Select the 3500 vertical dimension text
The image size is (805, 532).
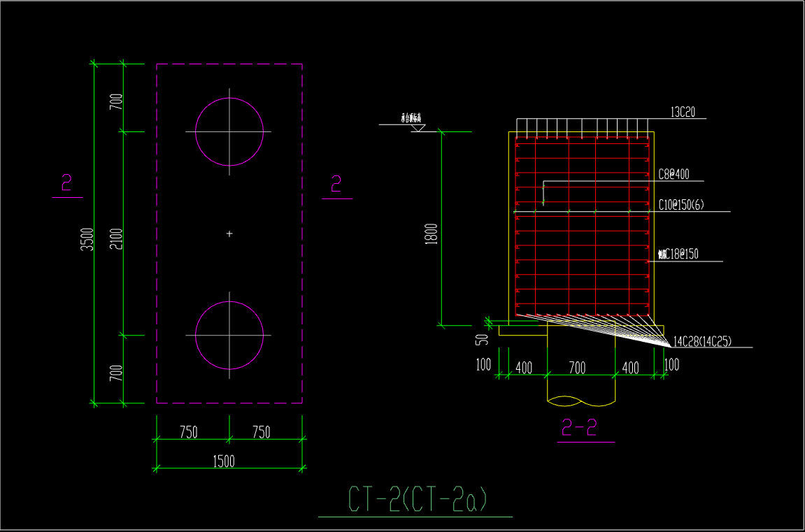pyautogui.click(x=87, y=239)
